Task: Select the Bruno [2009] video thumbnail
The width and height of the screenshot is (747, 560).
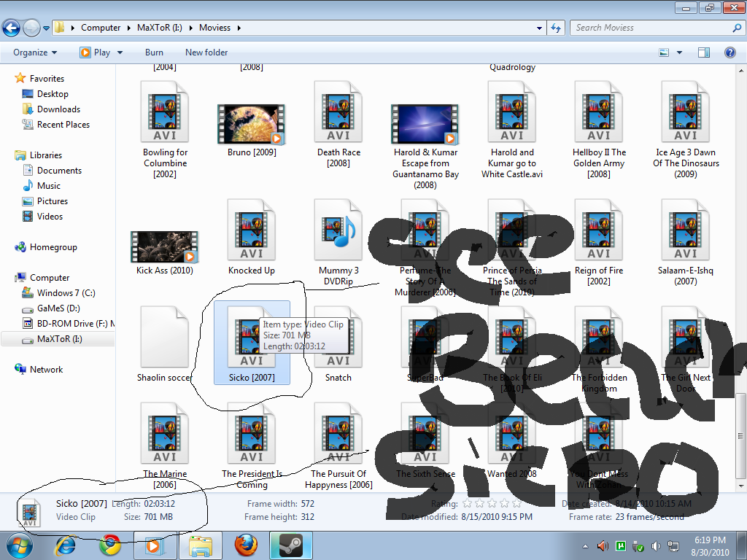Action: pos(252,125)
